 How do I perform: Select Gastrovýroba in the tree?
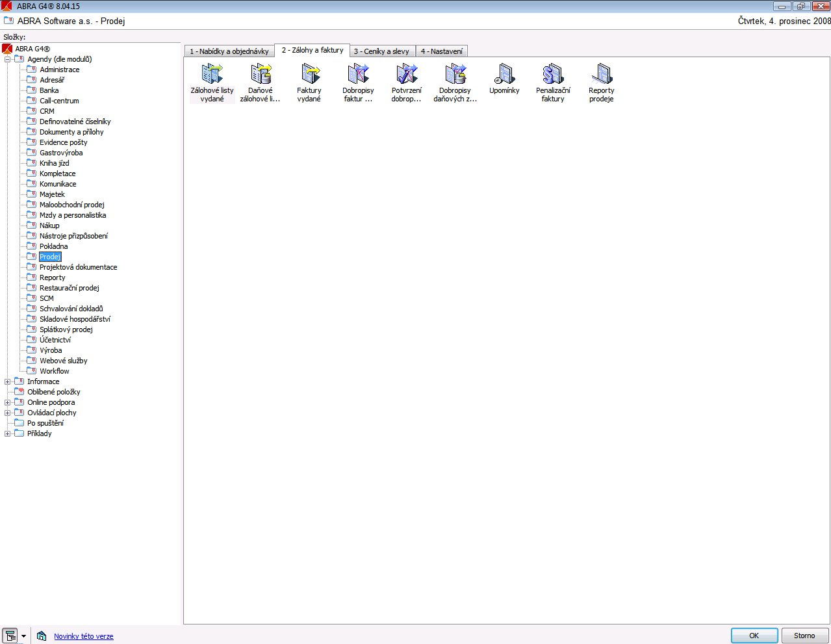click(61, 153)
